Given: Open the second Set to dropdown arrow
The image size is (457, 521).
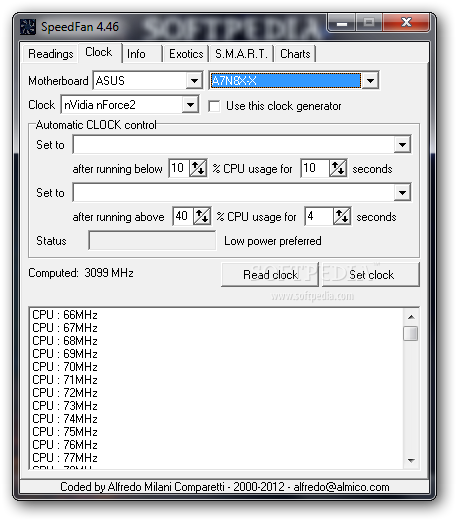Looking at the screenshot, I should click(x=402, y=192).
